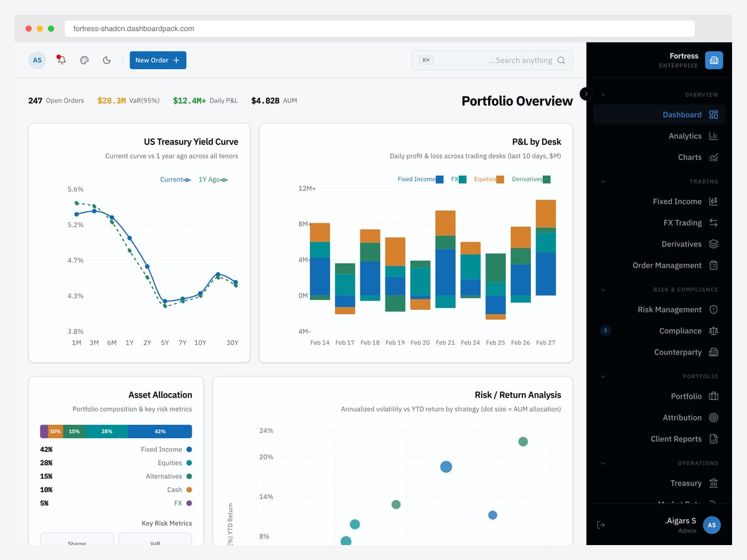Click the $28.3M VaR value

coord(111,100)
